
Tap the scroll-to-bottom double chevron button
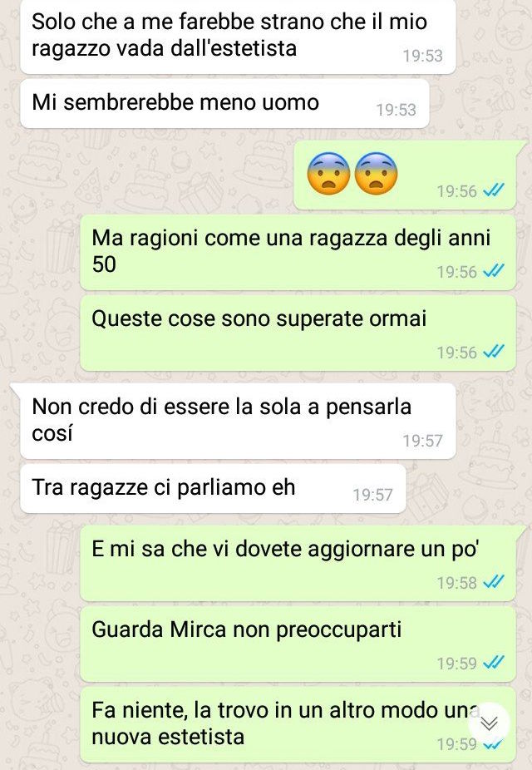489,723
